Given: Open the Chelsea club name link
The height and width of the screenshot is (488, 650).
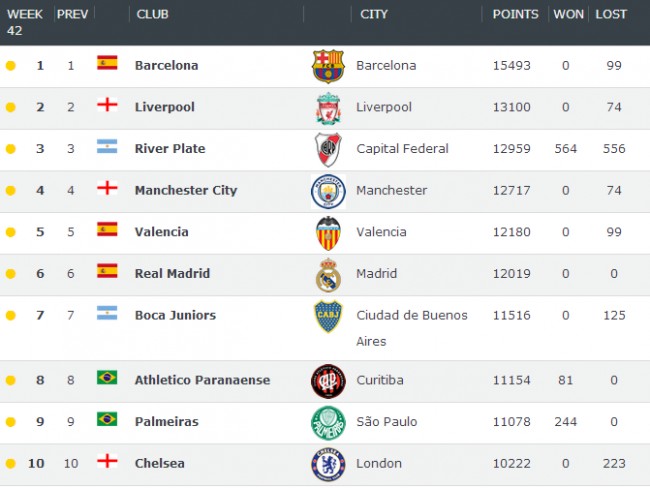Looking at the screenshot, I should click(x=160, y=463).
